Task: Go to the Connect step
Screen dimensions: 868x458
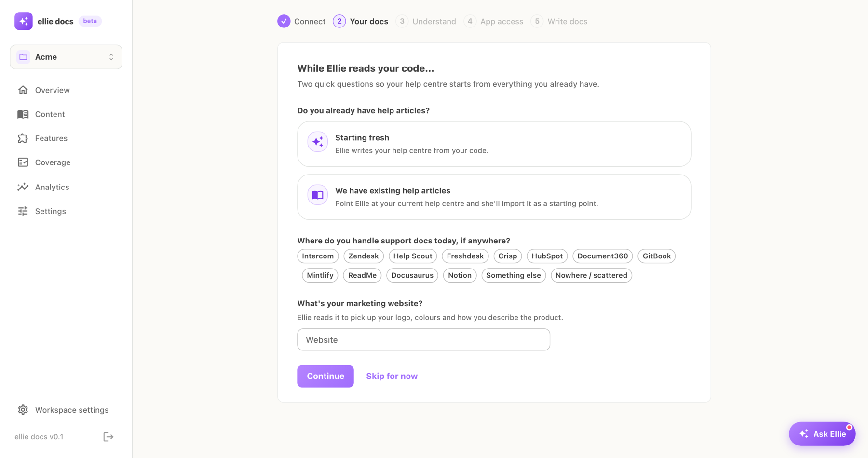Action: coord(310,22)
